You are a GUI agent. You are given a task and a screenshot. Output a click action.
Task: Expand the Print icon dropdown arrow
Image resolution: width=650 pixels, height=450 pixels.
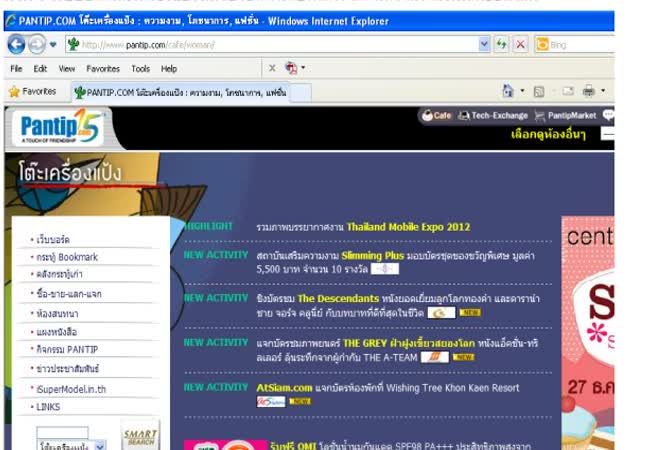603,90
